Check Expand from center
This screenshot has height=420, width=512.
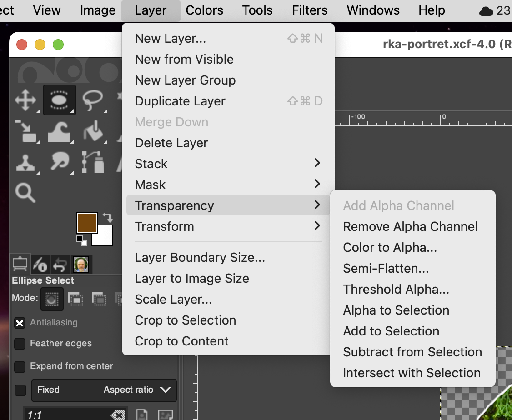point(20,366)
